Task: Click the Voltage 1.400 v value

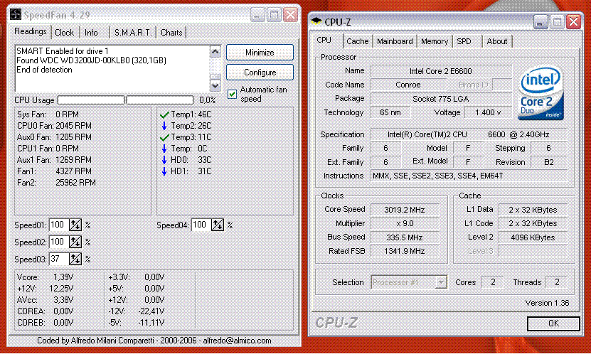Action: [x=488, y=112]
